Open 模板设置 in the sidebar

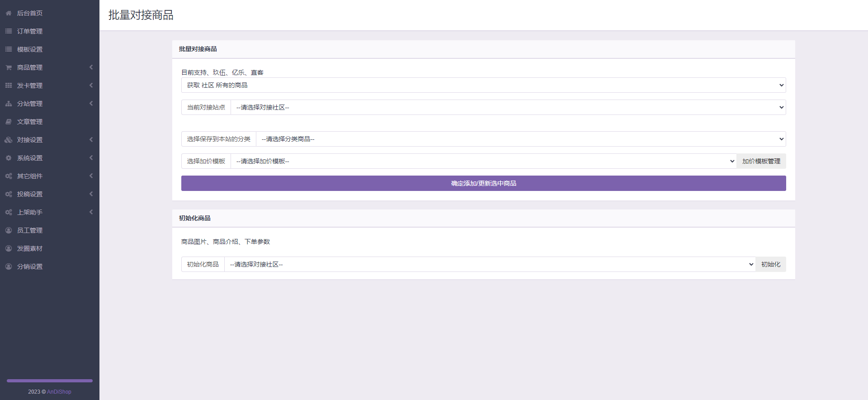[x=30, y=49]
